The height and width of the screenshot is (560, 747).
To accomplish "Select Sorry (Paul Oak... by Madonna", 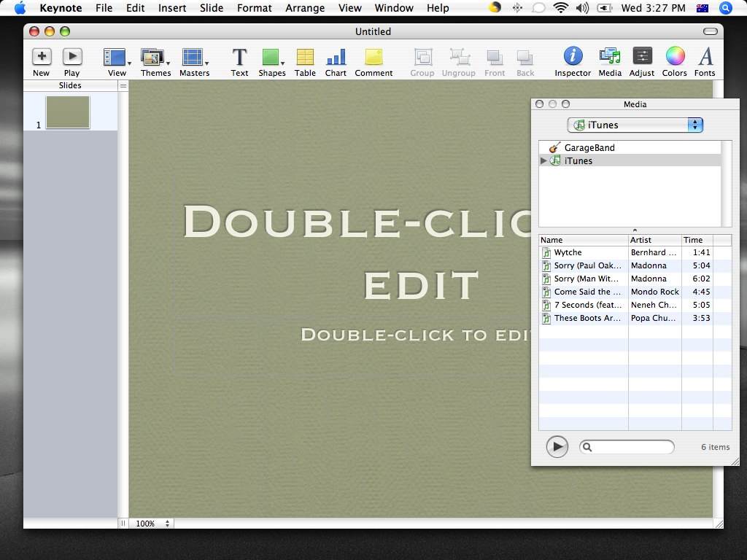I will pyautogui.click(x=626, y=265).
